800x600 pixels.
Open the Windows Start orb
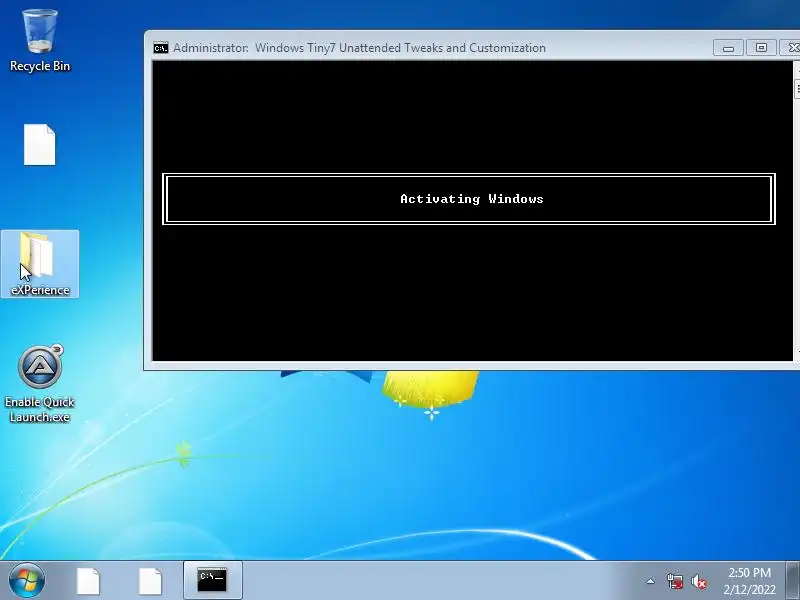[x=27, y=580]
